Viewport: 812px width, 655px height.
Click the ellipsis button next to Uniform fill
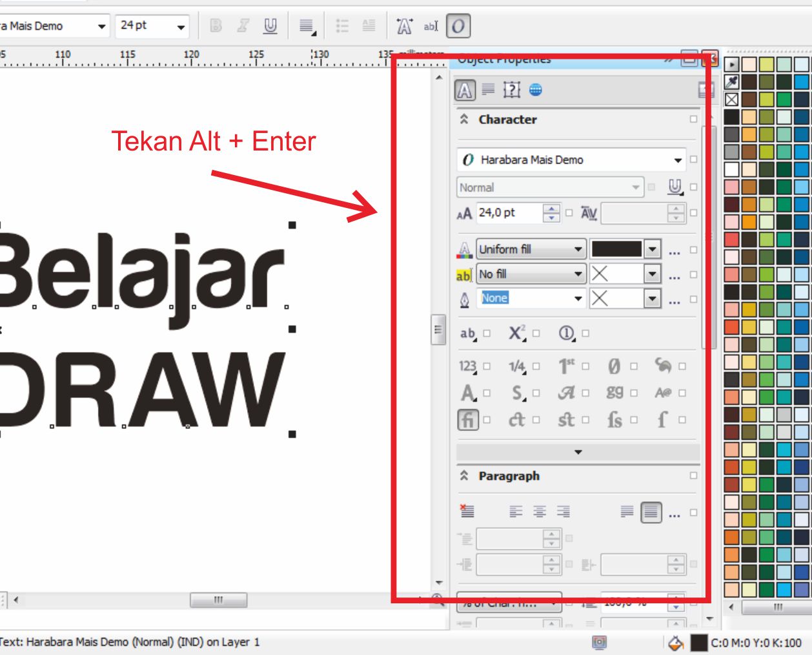point(675,253)
